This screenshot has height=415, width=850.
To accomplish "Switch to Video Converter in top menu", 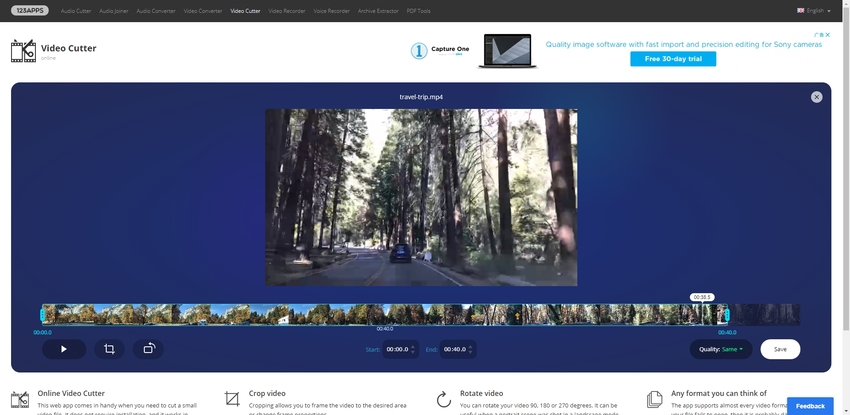I will 203,10.
